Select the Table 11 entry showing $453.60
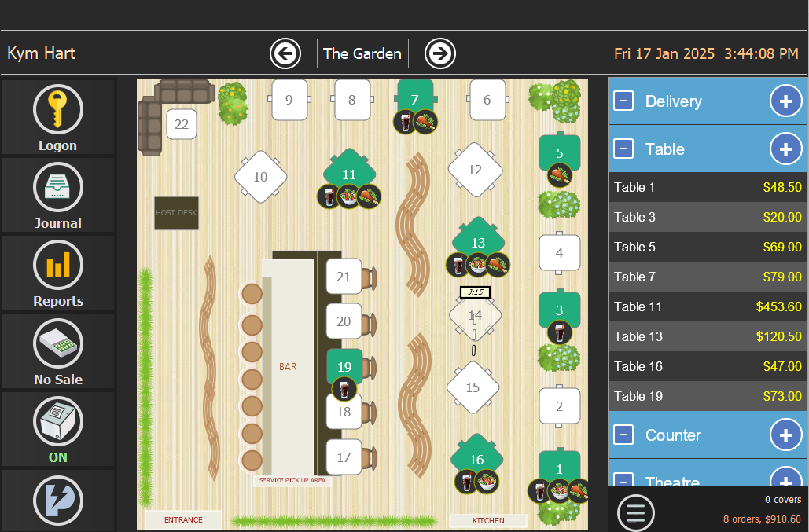 (x=707, y=306)
